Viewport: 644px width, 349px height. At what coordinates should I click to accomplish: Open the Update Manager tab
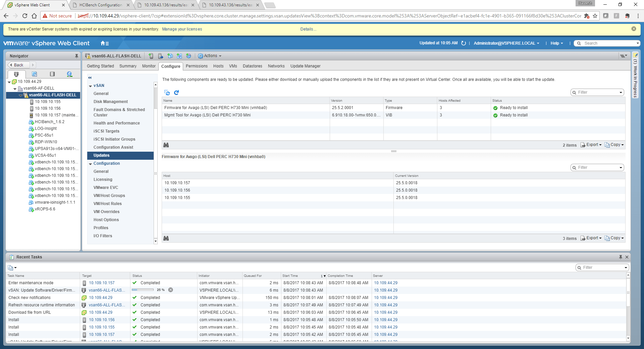coord(305,66)
